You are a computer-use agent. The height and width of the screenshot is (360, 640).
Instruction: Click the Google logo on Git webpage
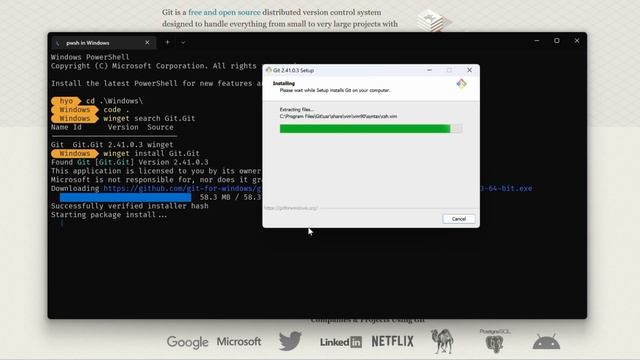pyautogui.click(x=187, y=342)
